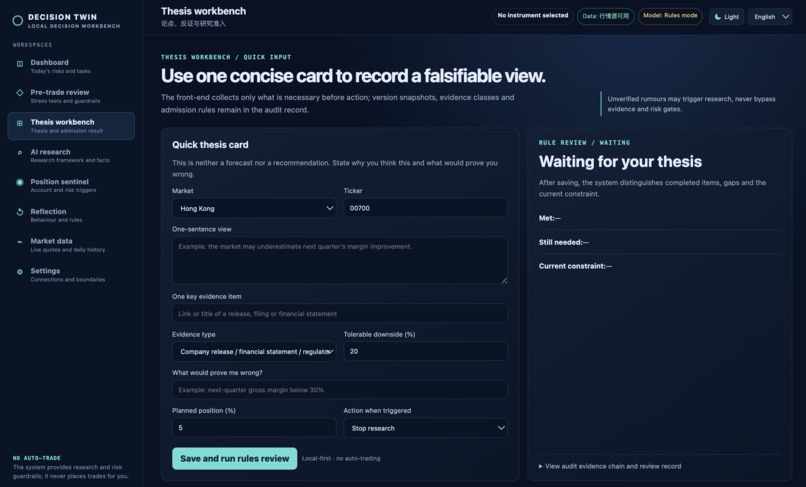The image size is (806, 487).
Task: Click the Current constraint row text
Action: click(575, 266)
